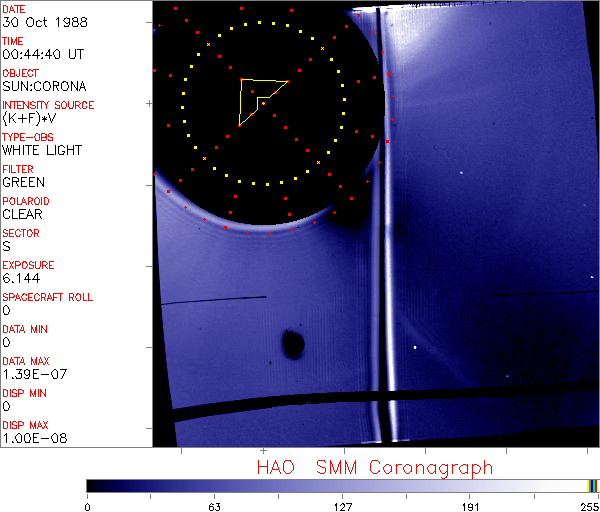Click the color bar near value 127
The width and height of the screenshot is (600, 512).
[342, 485]
